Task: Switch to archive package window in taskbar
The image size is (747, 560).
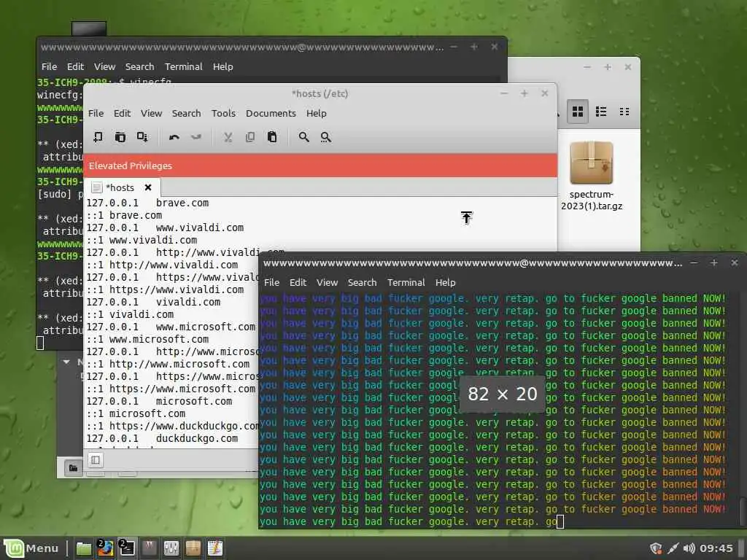Action: pos(193,548)
